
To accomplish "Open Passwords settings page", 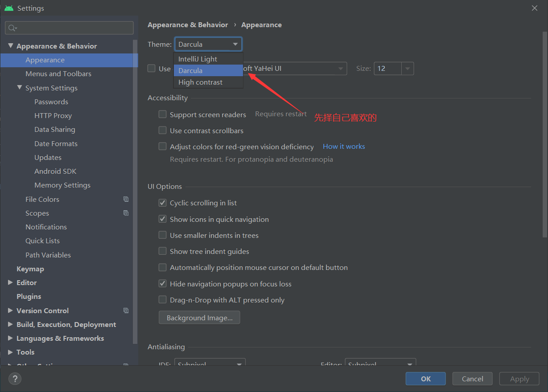I will (x=51, y=102).
